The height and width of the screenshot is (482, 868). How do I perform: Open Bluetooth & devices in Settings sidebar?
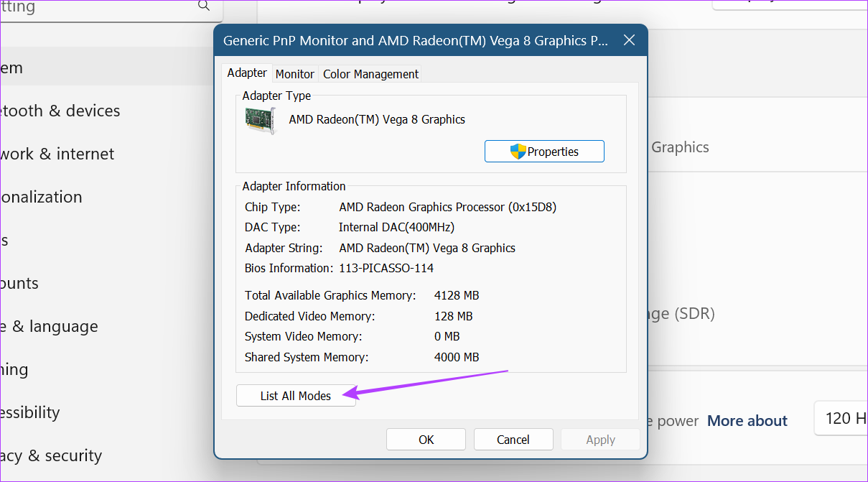(60, 111)
